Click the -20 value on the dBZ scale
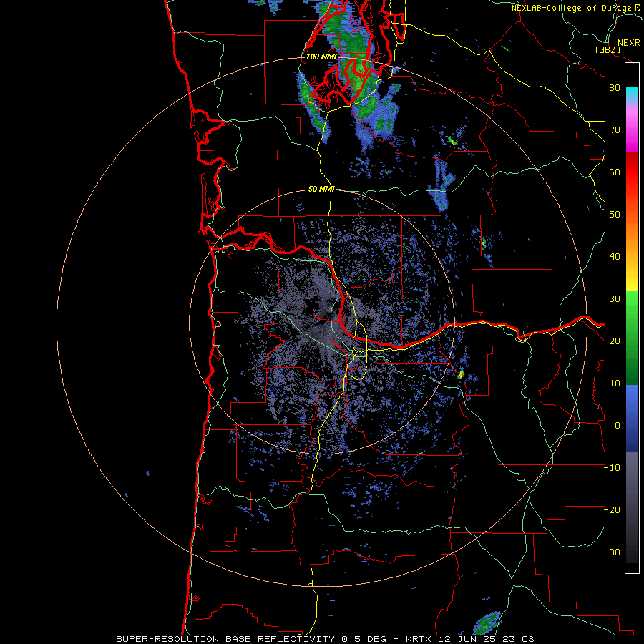644x644 pixels. point(612,509)
